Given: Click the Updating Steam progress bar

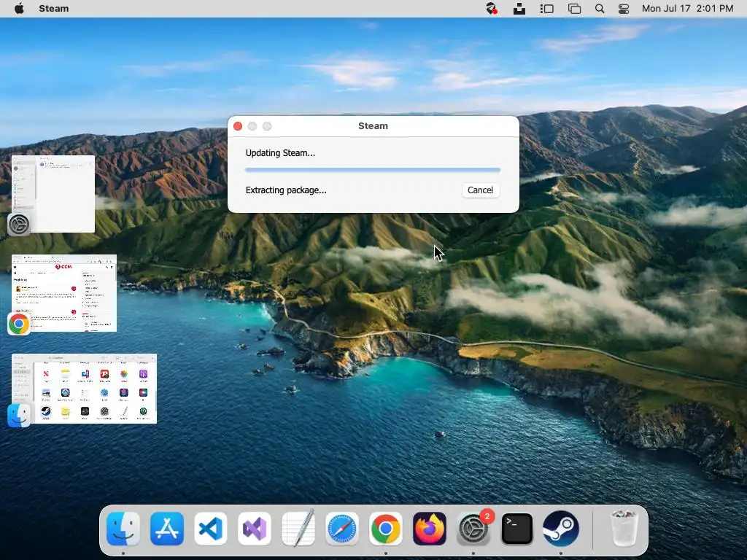Looking at the screenshot, I should tap(373, 169).
